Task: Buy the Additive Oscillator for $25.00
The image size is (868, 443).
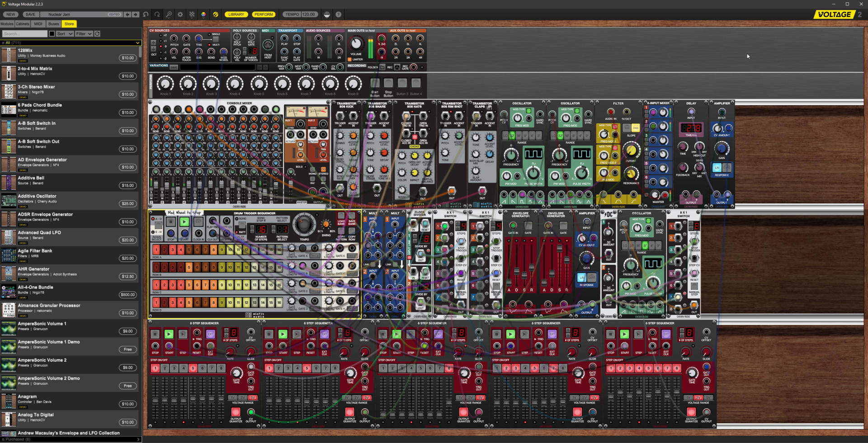Action: point(128,203)
